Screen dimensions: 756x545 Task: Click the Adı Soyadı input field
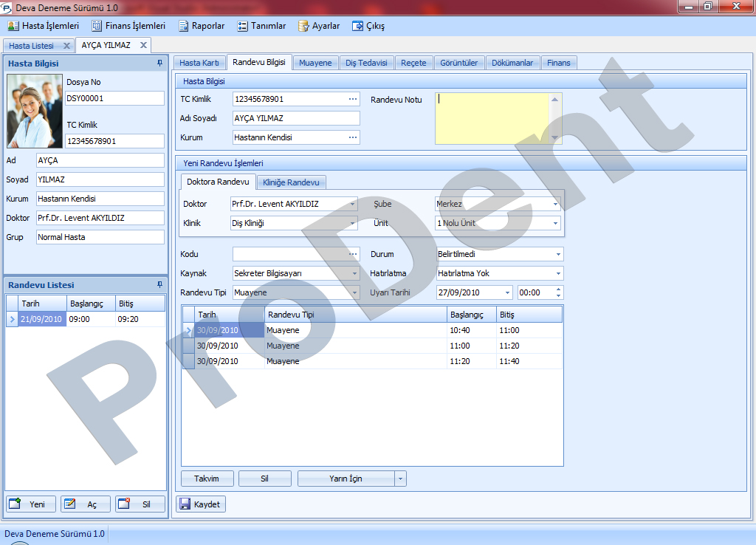(296, 118)
